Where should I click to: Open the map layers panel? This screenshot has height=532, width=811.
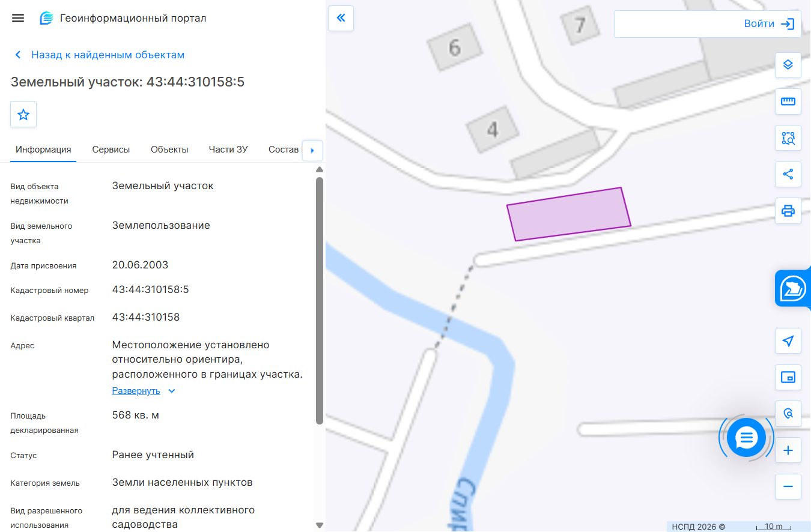point(788,65)
